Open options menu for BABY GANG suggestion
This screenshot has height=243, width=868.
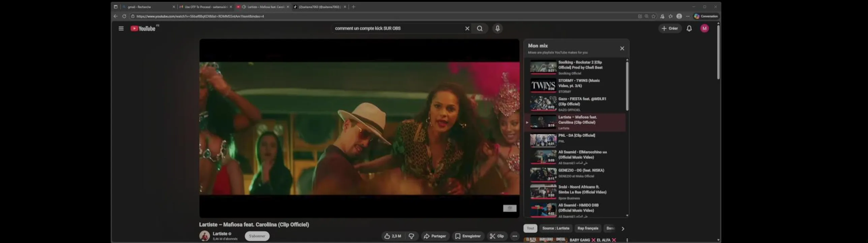pyautogui.click(x=627, y=240)
